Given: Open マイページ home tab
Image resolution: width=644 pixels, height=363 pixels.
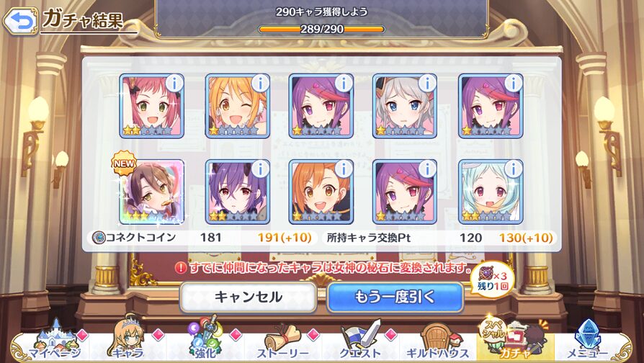Looking at the screenshot, I should coord(53,342).
